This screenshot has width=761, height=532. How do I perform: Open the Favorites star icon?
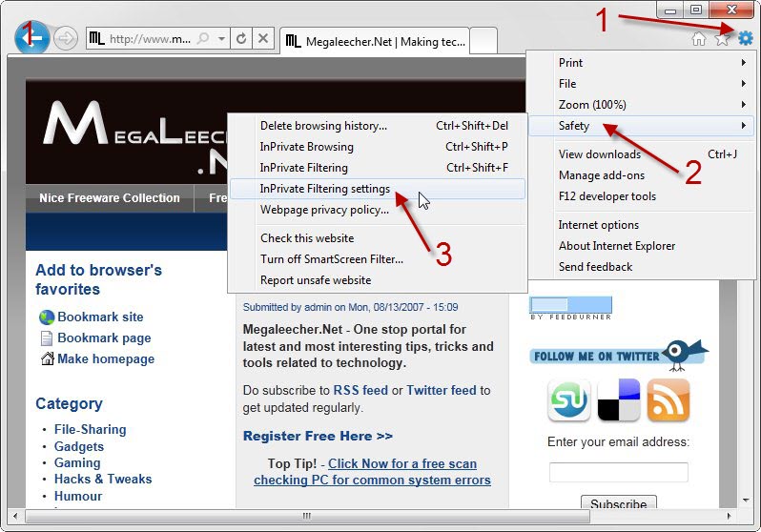pyautogui.click(x=722, y=38)
